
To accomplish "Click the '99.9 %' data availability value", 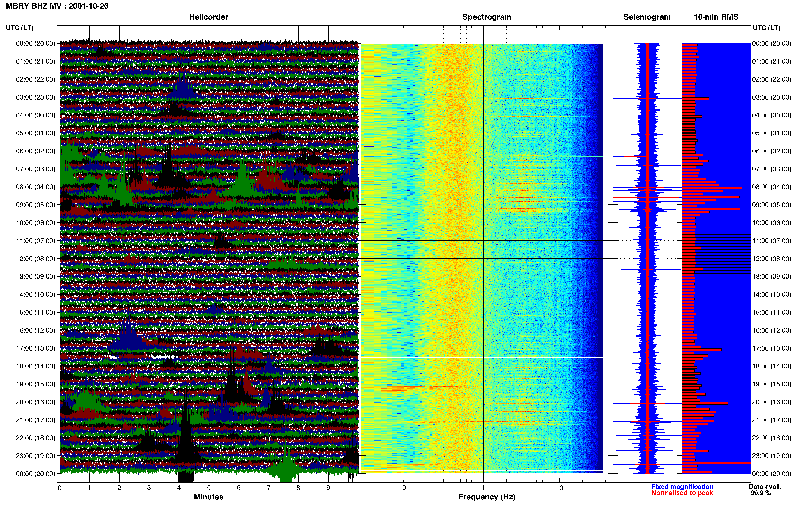I will pos(761,493).
